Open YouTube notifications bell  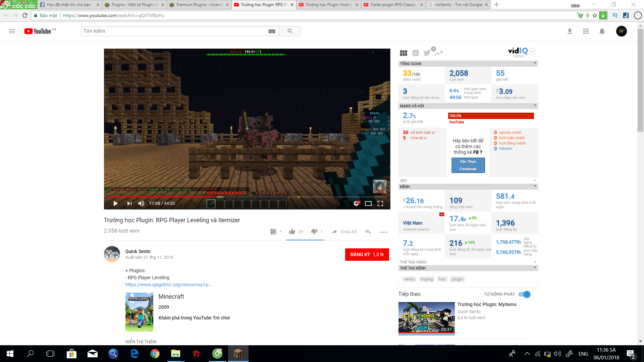pos(602,31)
